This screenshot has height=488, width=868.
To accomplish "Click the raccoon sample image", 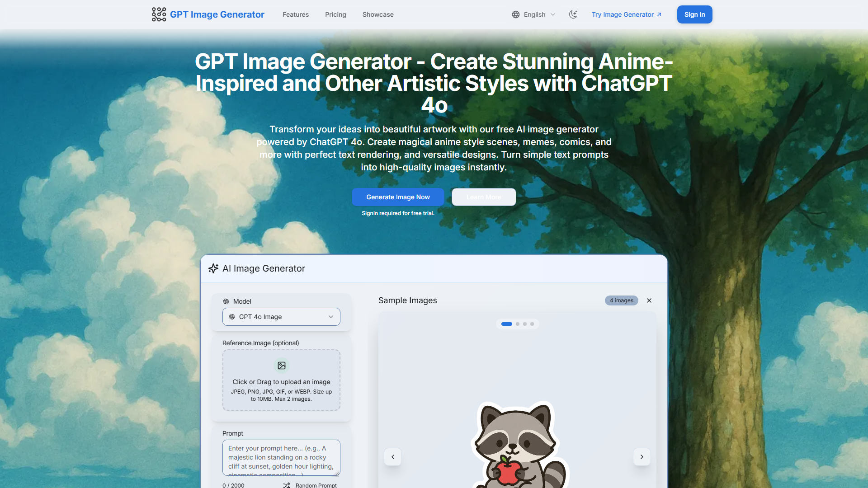I will click(x=519, y=445).
